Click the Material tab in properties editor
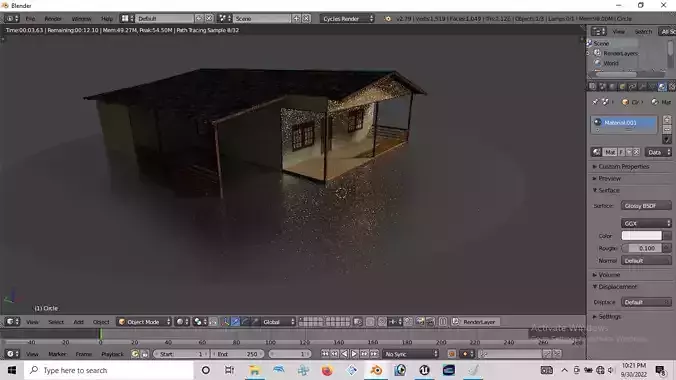Viewport: 676px width, 380px height. 662,87
